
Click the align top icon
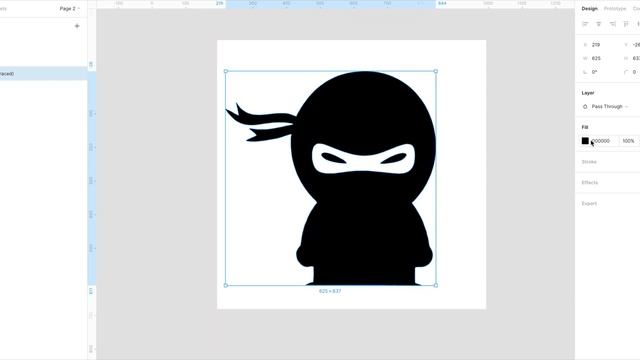(626, 24)
